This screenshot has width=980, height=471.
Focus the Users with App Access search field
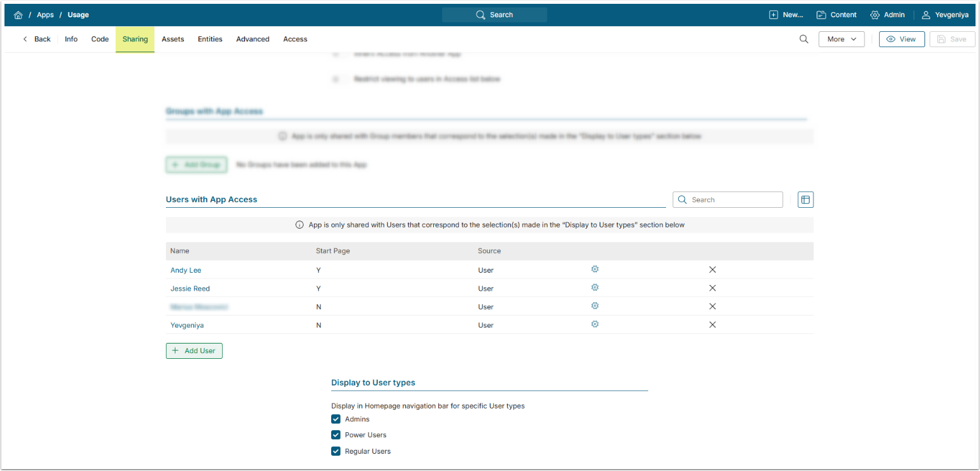[x=734, y=200]
